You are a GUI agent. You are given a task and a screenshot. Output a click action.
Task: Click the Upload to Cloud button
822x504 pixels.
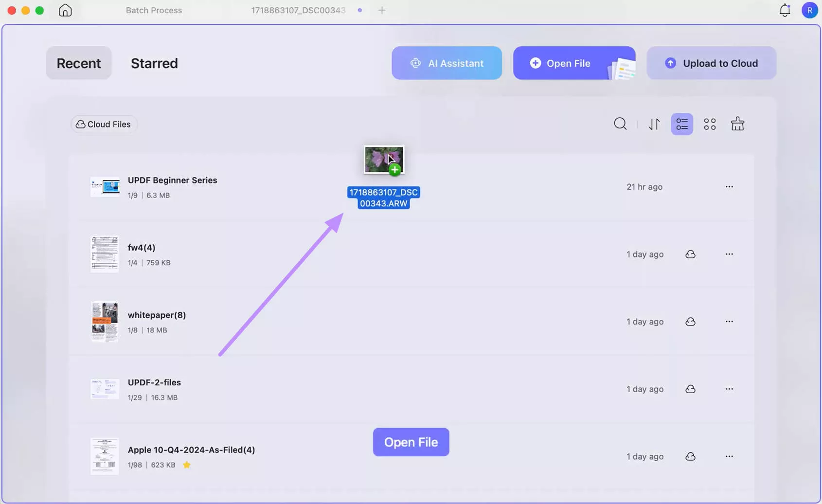(711, 63)
